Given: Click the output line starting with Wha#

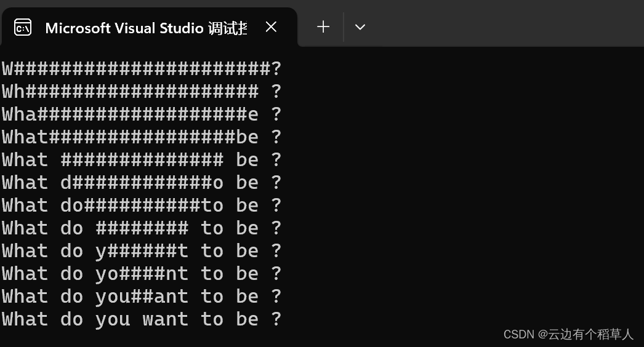Looking at the screenshot, I should pos(142,114).
